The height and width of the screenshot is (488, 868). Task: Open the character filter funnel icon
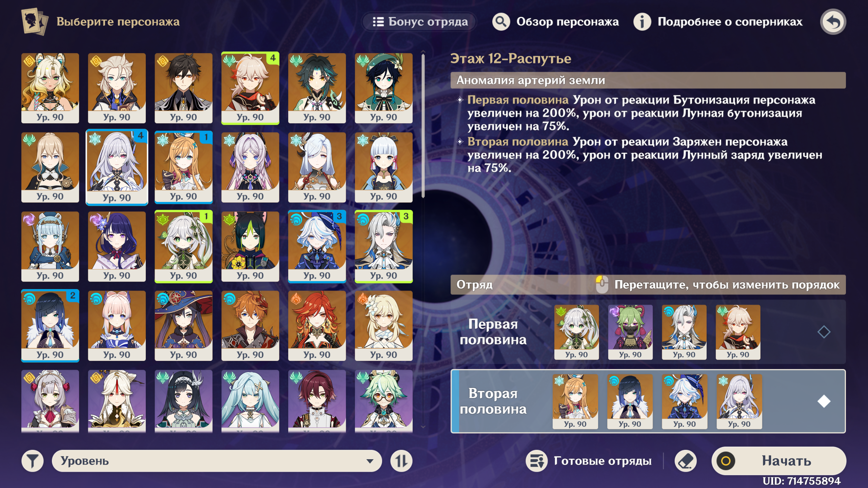tap(33, 461)
